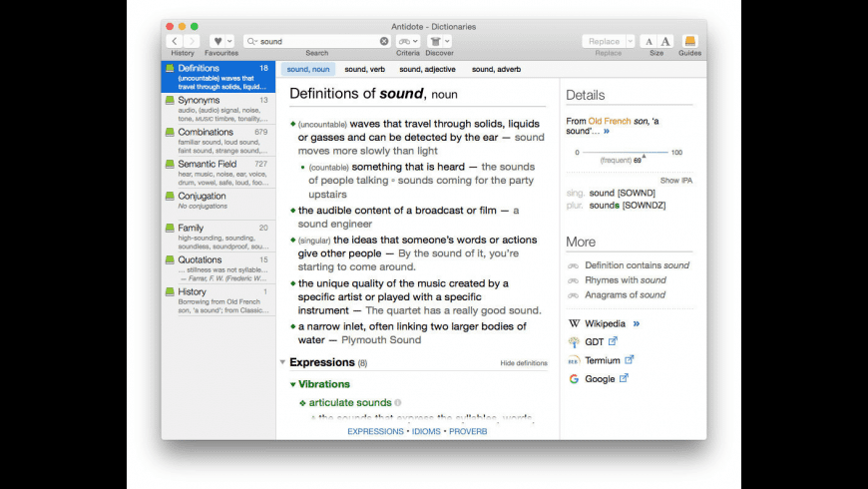Open the Synonyms dictionary

tap(218, 109)
